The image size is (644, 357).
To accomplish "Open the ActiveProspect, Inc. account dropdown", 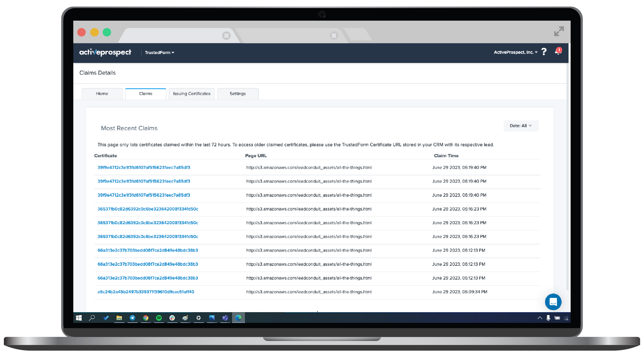I will (515, 52).
